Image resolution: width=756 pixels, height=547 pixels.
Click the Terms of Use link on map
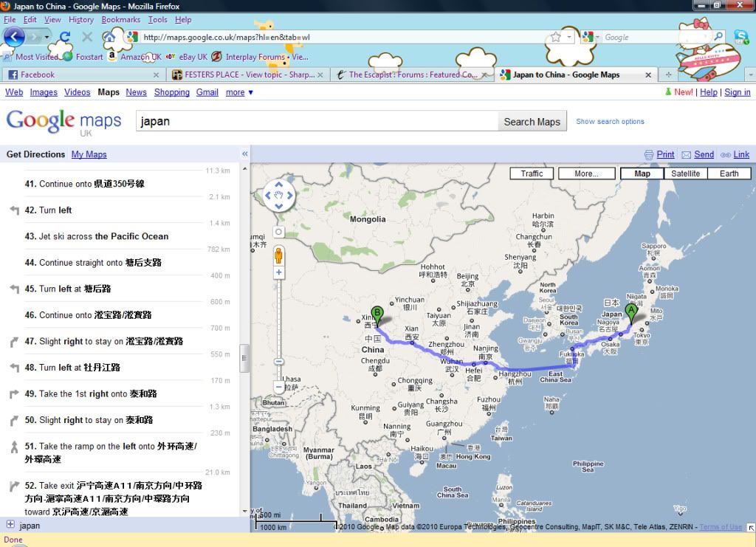(721, 527)
